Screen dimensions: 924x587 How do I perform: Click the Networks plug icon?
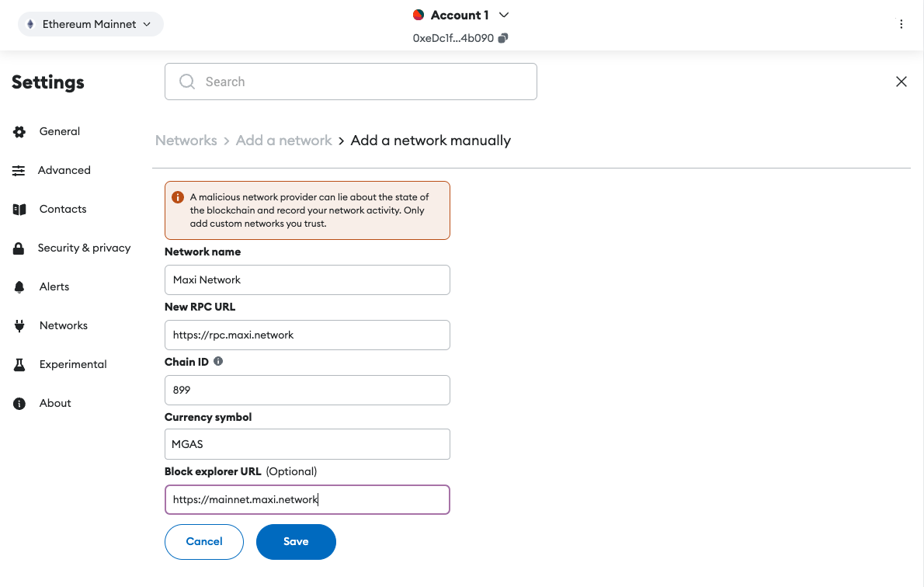[19, 326]
